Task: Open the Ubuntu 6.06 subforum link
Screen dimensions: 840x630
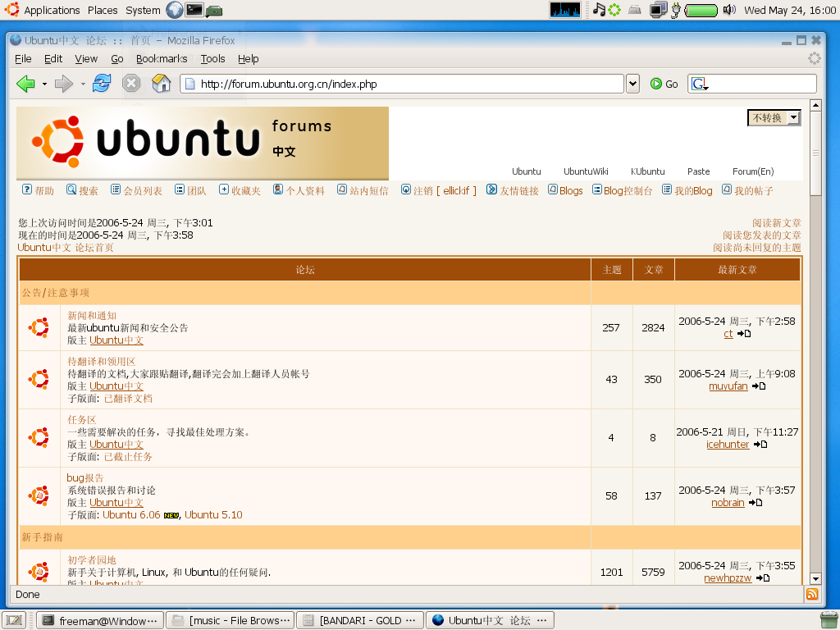Action: click(131, 515)
